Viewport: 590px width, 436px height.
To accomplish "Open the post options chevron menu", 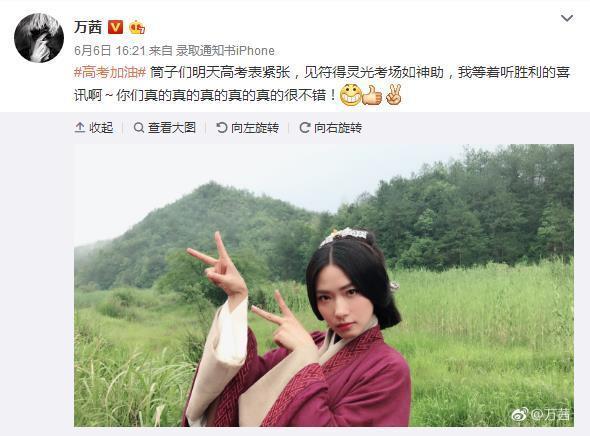I will click(567, 18).
